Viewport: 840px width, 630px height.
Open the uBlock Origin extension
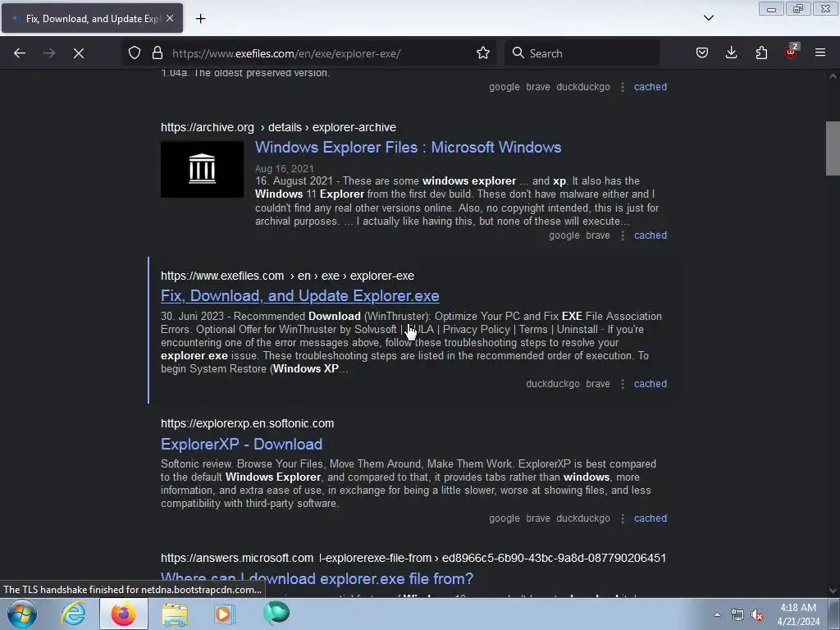tap(791, 52)
